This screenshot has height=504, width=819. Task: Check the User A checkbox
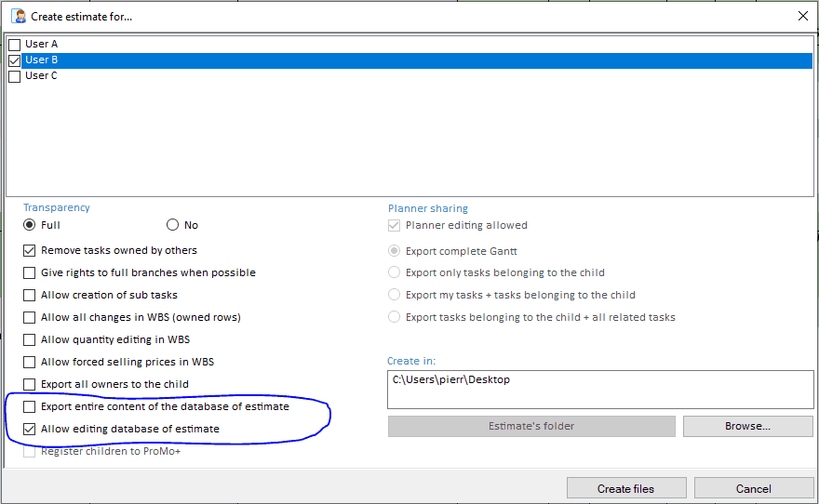tap(14, 45)
